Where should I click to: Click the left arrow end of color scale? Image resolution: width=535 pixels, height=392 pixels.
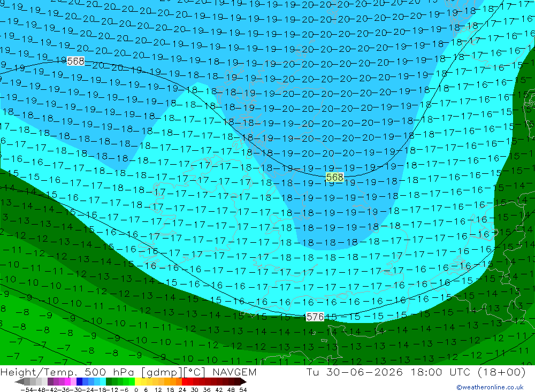pos(19,382)
